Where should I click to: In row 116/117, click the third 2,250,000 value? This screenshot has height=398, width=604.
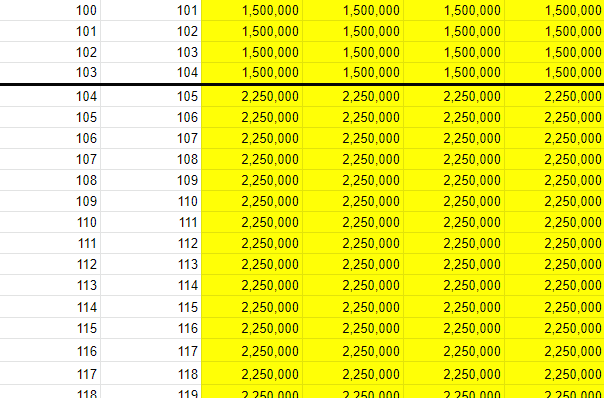click(x=454, y=350)
